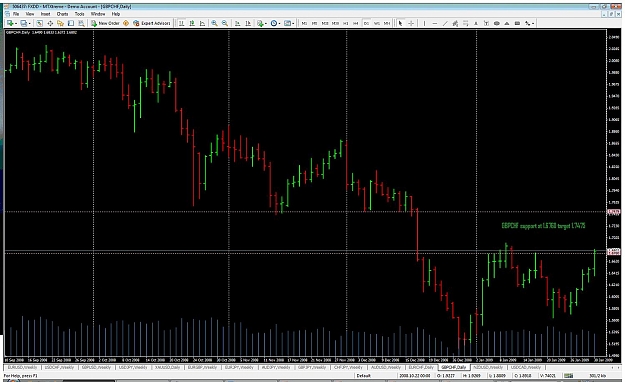Switch to the EURCHF,Daily chart tab
The image size is (625, 382).
pos(421,367)
